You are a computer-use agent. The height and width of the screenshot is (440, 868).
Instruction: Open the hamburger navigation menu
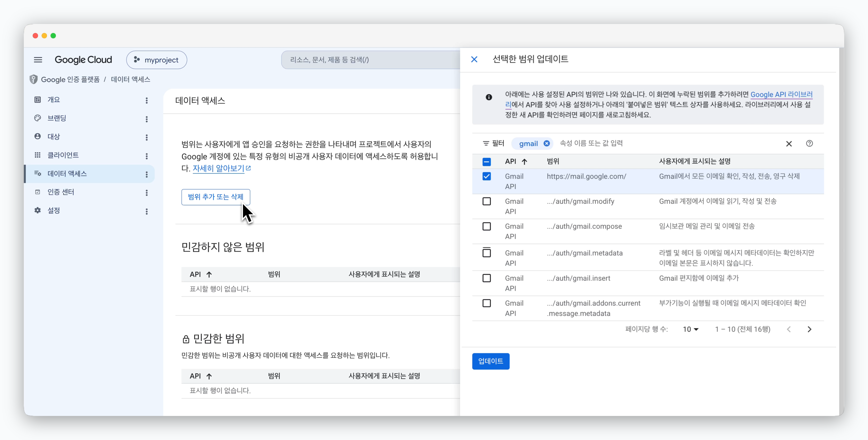tap(38, 60)
